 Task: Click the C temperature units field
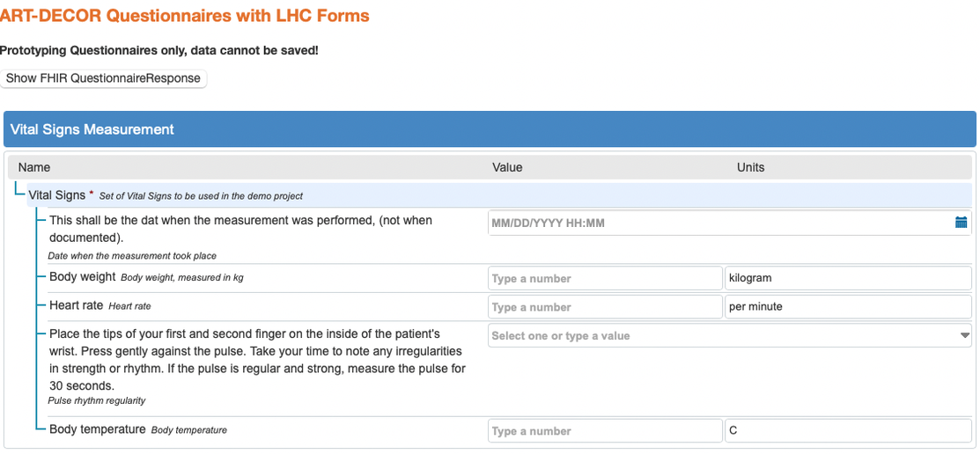847,431
